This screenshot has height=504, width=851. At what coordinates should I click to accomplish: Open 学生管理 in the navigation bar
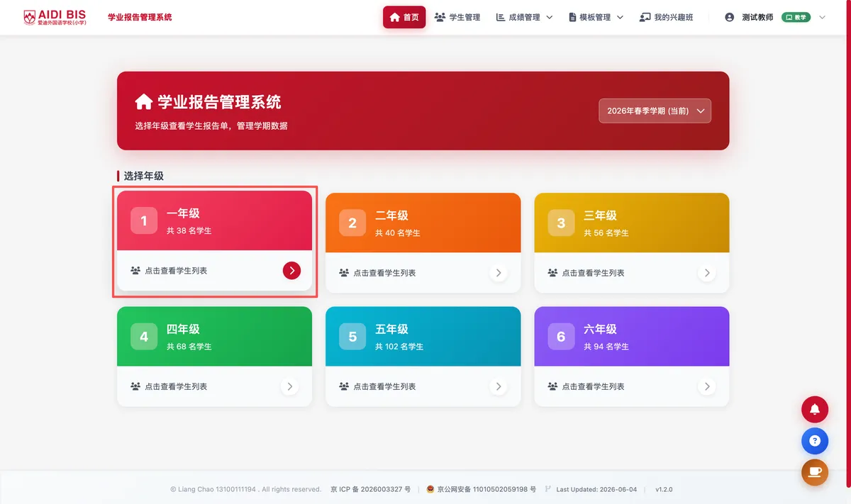point(457,17)
